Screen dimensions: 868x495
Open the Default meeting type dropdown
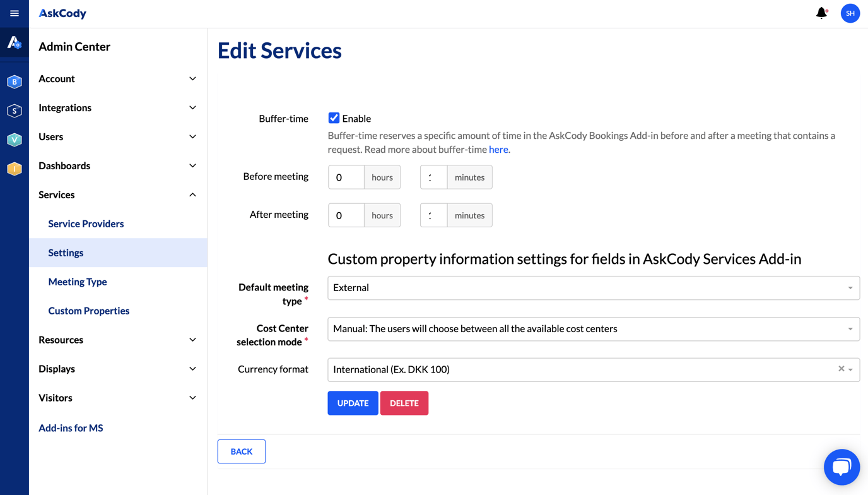(x=593, y=288)
